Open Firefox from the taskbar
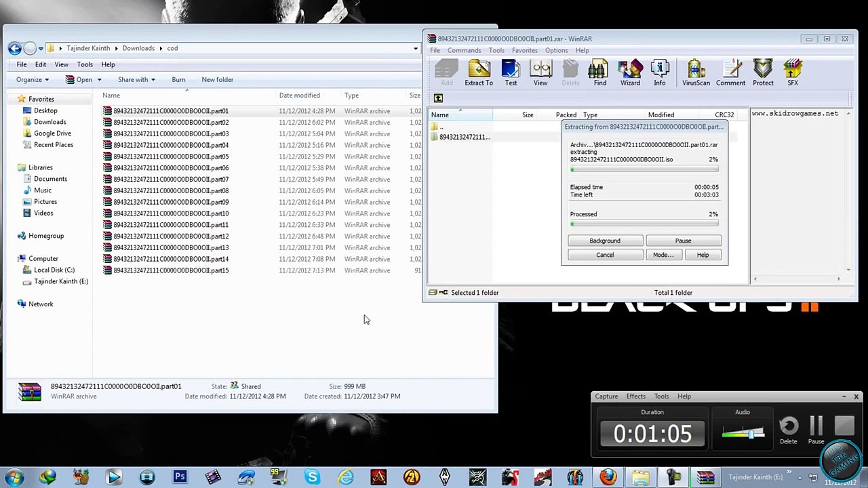Screen dimensions: 868x488 coord(608,477)
